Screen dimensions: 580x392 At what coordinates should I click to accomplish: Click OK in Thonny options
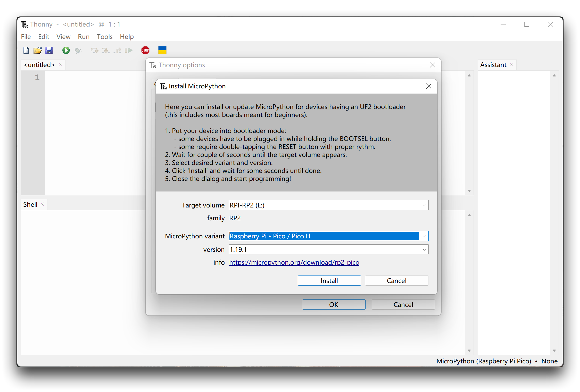click(334, 305)
